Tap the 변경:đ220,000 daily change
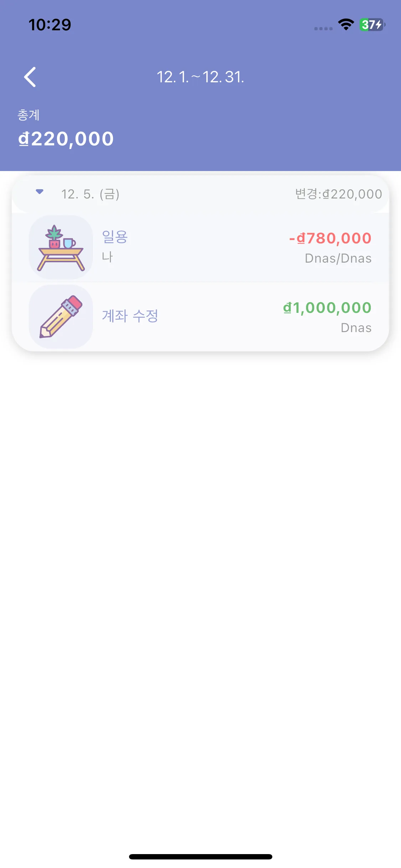Screen dimensions: 401x868 pos(338,194)
